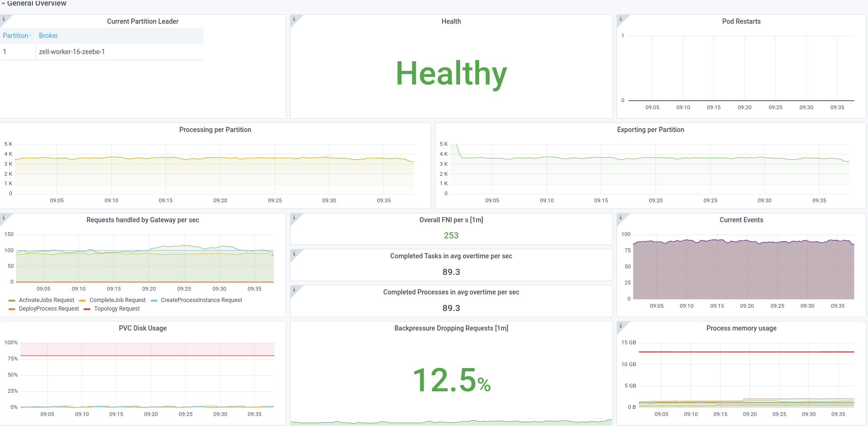Open info icon on Completed Processes panel
This screenshot has height=426, width=868.
(x=294, y=290)
